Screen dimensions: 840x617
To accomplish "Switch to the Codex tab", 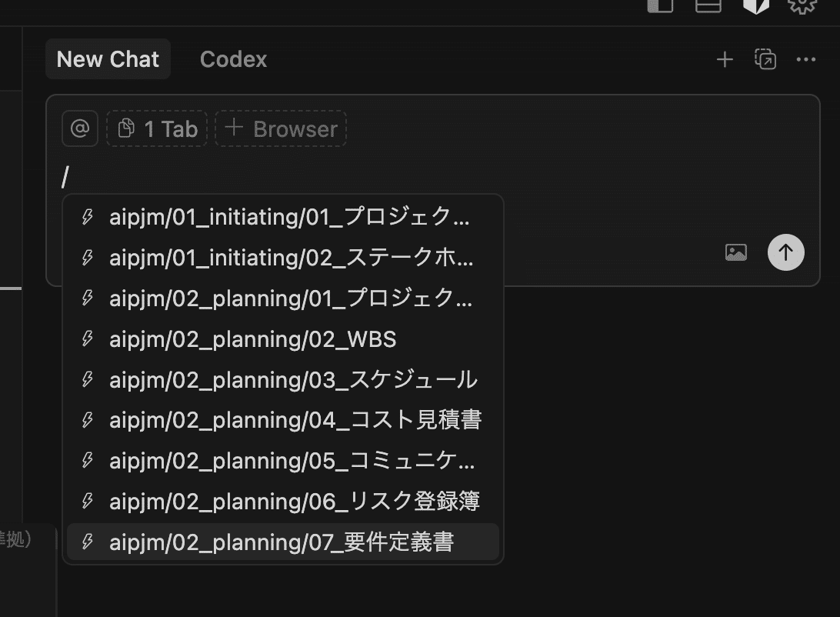I will pyautogui.click(x=233, y=59).
